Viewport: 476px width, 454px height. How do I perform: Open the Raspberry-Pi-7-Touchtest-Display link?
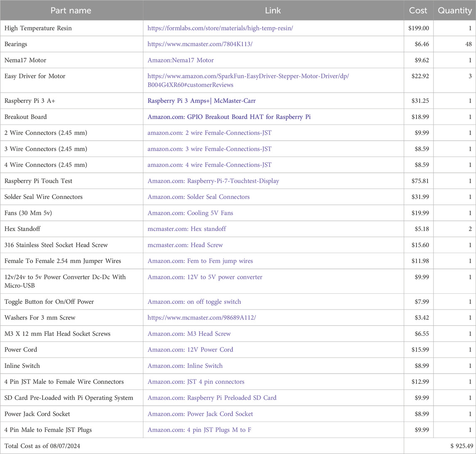[x=213, y=181]
